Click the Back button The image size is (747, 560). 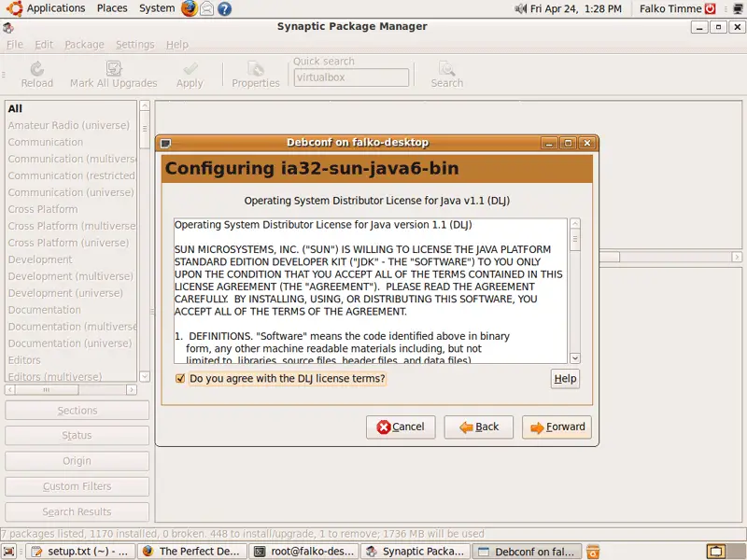point(479,427)
